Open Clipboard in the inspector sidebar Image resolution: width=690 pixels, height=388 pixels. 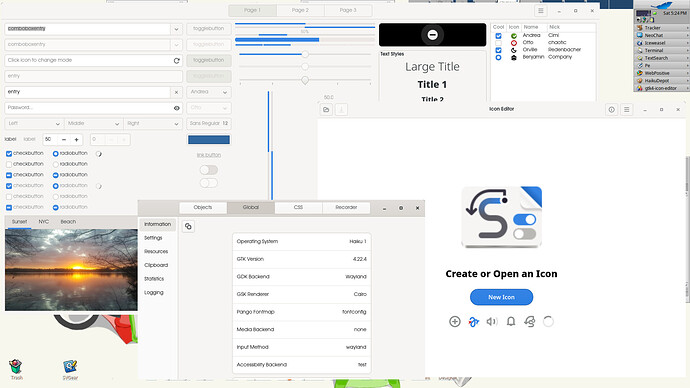click(156, 265)
